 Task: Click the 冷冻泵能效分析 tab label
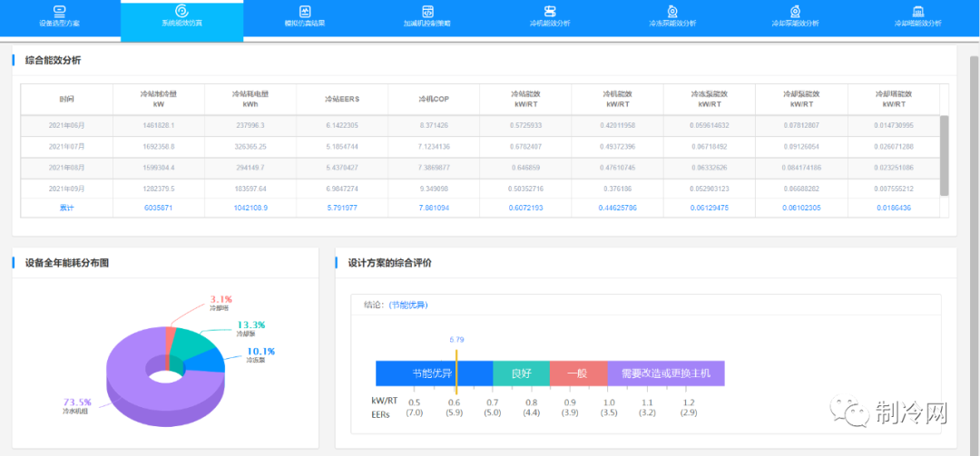[672, 23]
